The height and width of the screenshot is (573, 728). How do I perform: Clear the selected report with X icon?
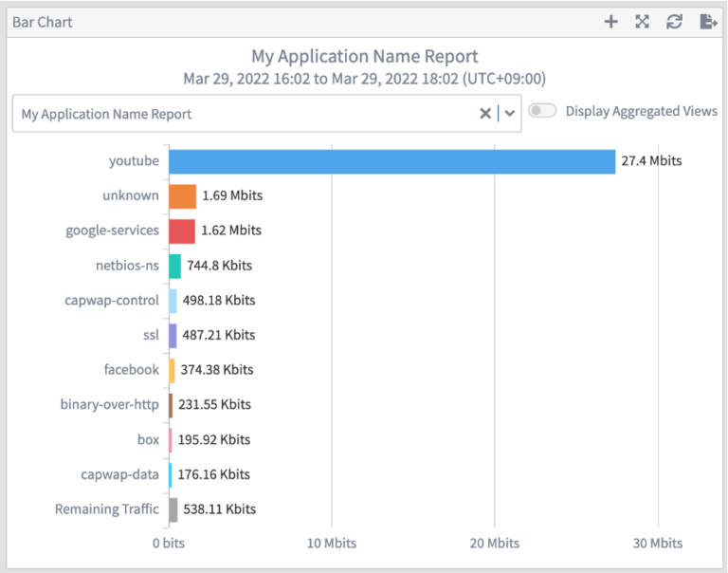tap(485, 114)
